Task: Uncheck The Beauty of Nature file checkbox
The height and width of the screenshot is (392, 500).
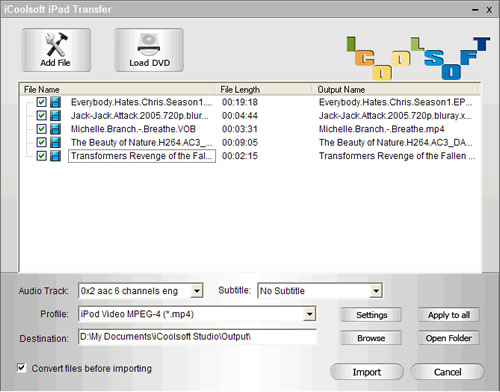Action: tap(41, 142)
